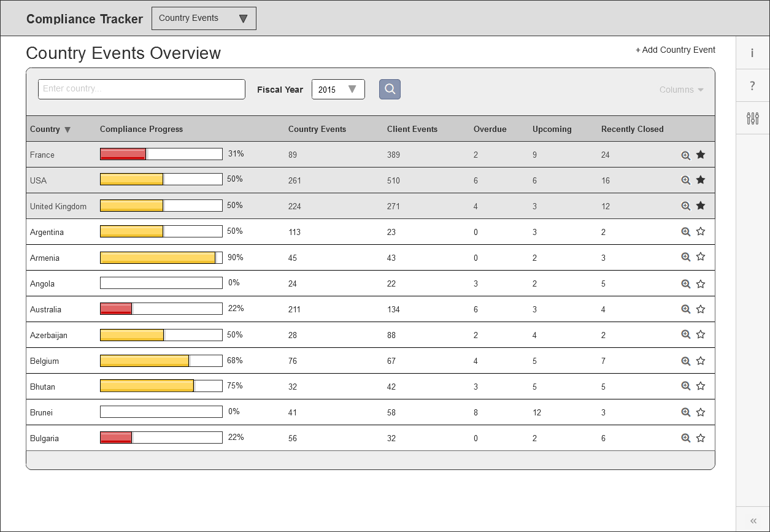Favorite Azerbaijan with its star
770x532 pixels.
pos(701,334)
